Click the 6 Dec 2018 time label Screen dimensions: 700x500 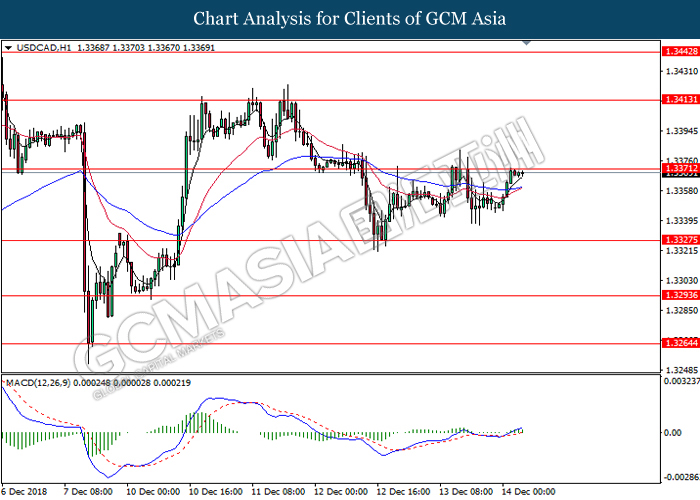(x=25, y=492)
